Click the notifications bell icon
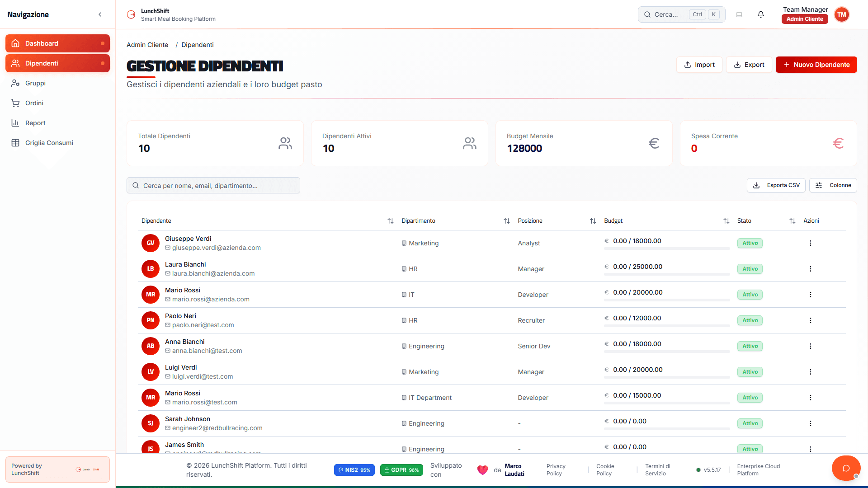The height and width of the screenshot is (488, 868). [761, 14]
